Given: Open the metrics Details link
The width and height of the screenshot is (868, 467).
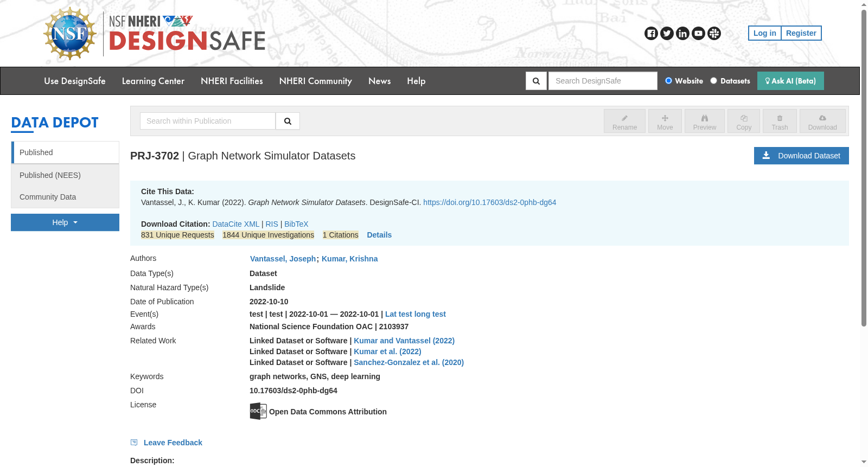Looking at the screenshot, I should tap(379, 235).
